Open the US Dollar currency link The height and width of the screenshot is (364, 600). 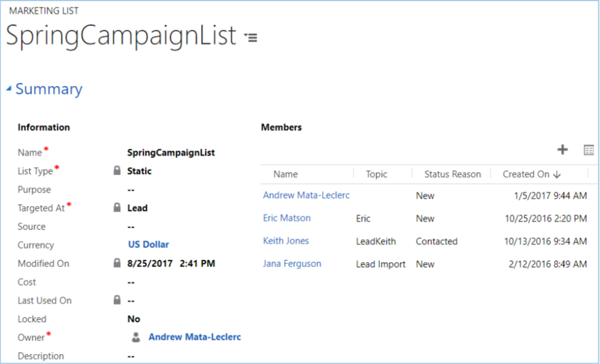click(x=148, y=244)
